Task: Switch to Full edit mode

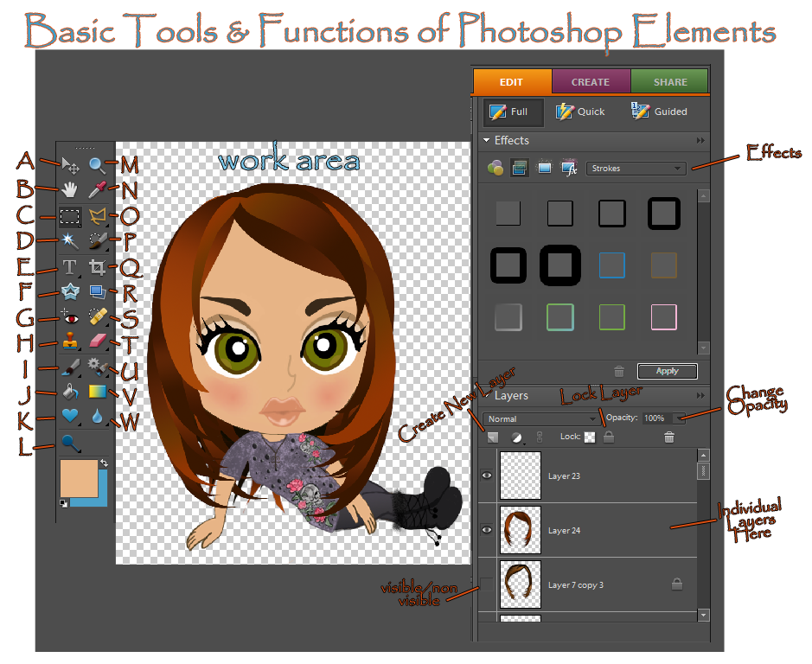Action: [x=513, y=112]
